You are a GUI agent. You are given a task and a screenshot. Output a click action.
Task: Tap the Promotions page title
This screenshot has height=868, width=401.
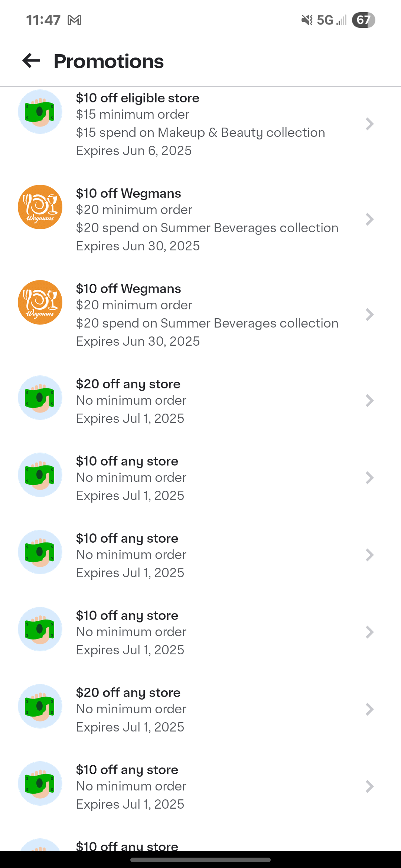tap(108, 61)
